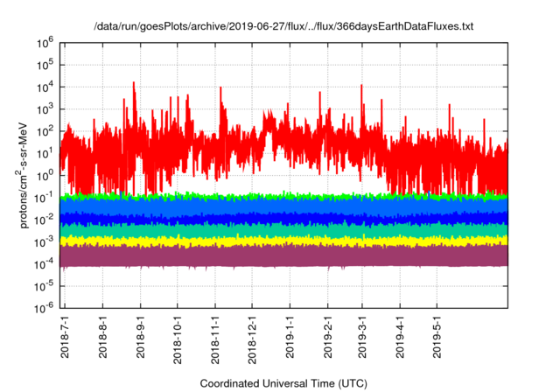Click the y-axis label 10^5
This screenshot has height=392, width=560.
(45, 66)
